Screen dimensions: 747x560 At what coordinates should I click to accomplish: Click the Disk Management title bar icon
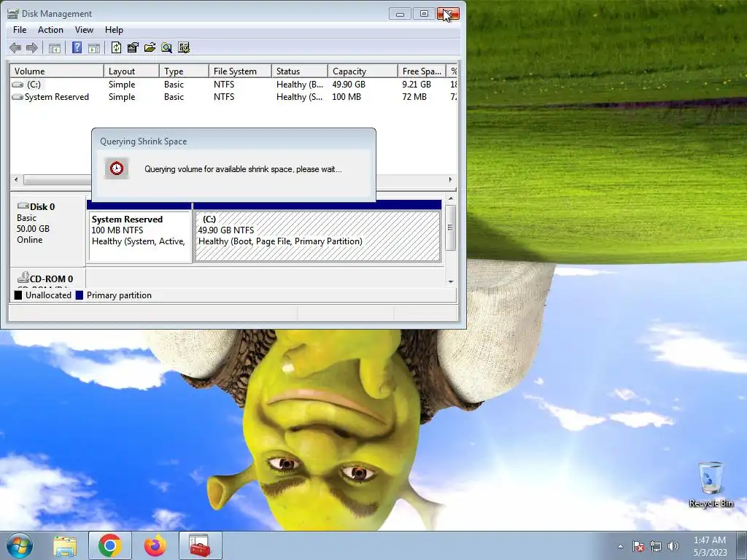[x=13, y=14]
